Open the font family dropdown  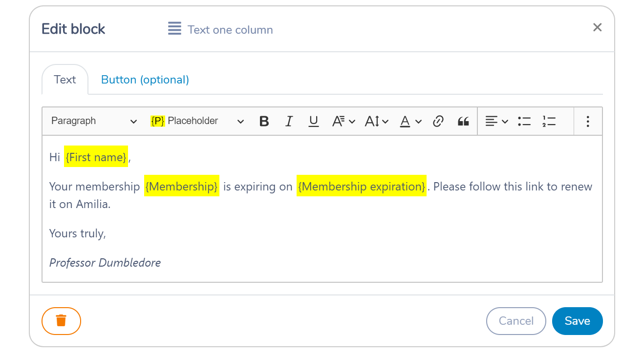pyautogui.click(x=343, y=121)
